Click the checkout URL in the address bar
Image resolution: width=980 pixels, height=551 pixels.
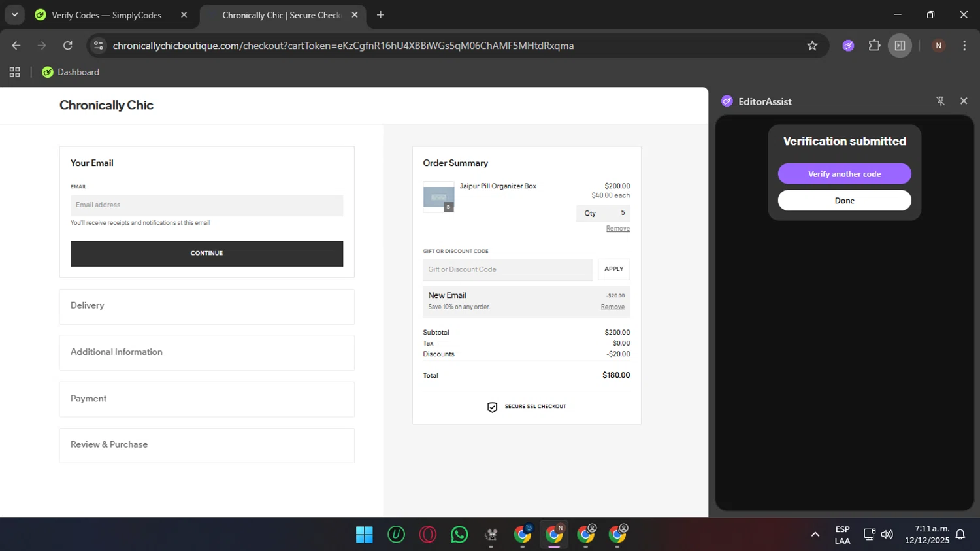pos(343,46)
